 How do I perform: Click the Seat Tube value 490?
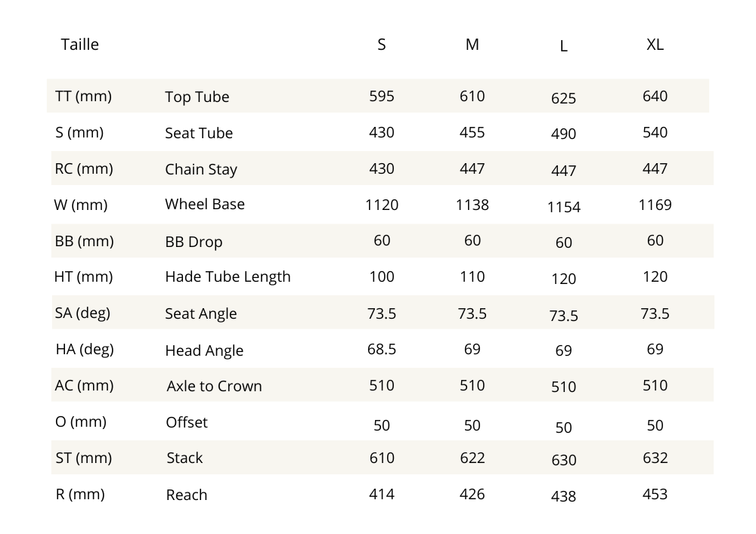564,134
